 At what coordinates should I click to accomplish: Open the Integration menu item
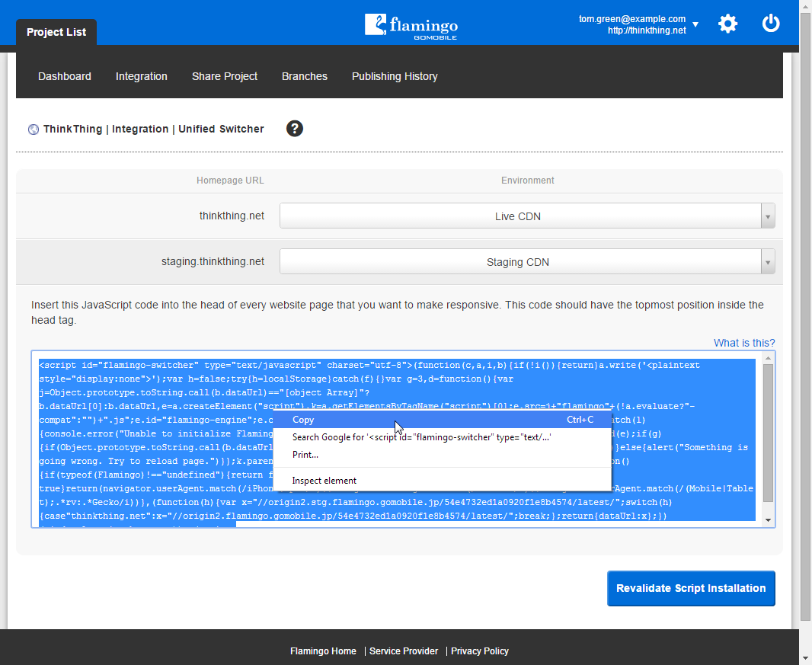pos(142,76)
